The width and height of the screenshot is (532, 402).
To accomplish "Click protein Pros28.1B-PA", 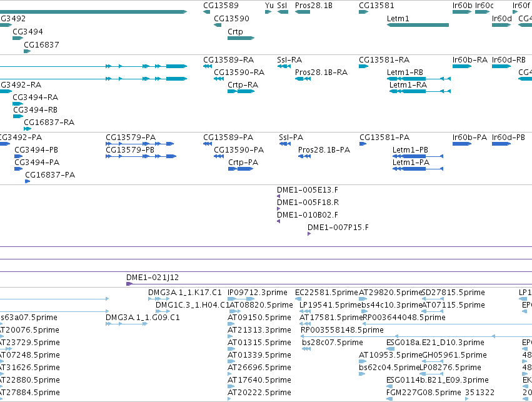I will point(324,150).
